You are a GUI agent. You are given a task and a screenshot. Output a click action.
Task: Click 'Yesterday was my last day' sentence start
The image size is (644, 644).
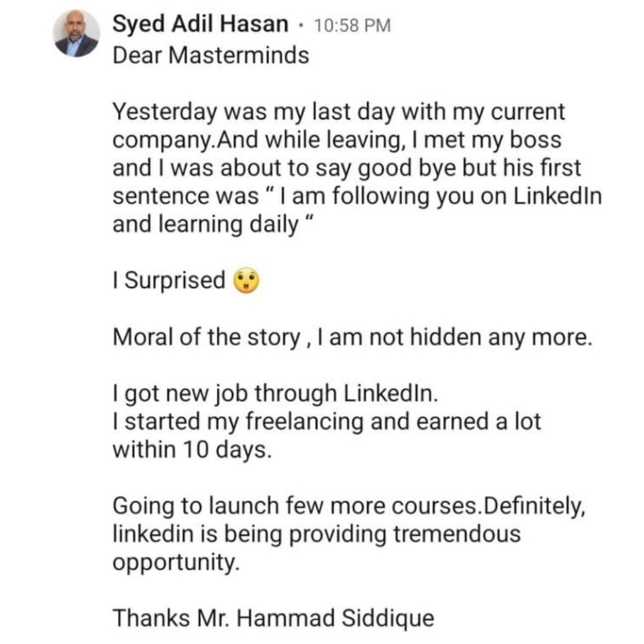click(x=253, y=112)
